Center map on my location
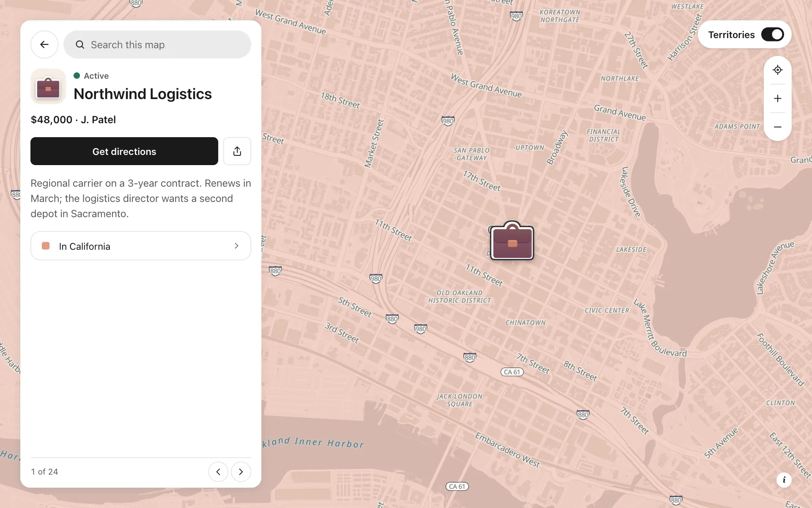This screenshot has width=812, height=508. (x=778, y=70)
